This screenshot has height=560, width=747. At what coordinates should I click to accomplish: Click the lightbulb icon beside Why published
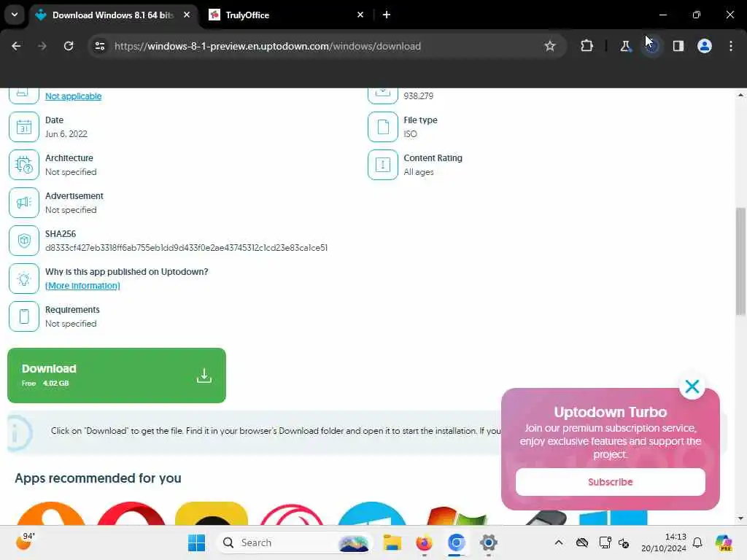pos(24,279)
